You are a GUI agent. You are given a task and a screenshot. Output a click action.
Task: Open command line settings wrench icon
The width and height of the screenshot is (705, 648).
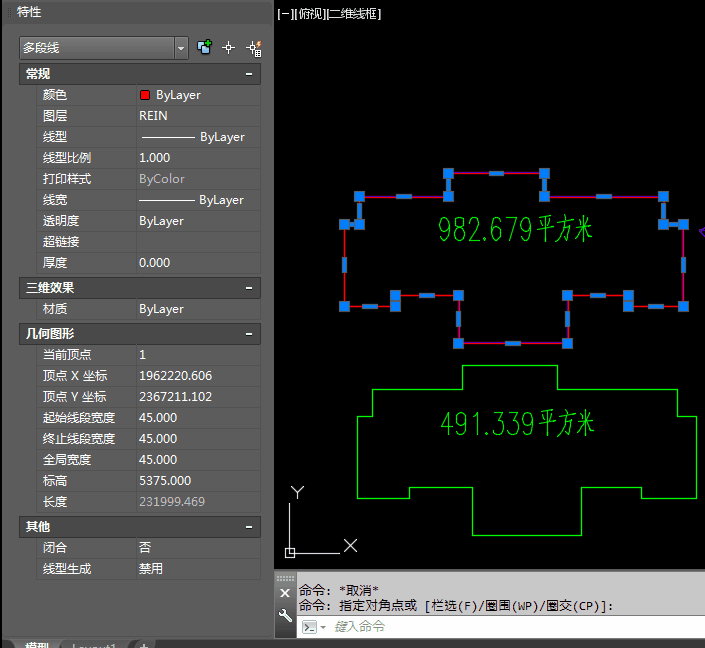(284, 616)
